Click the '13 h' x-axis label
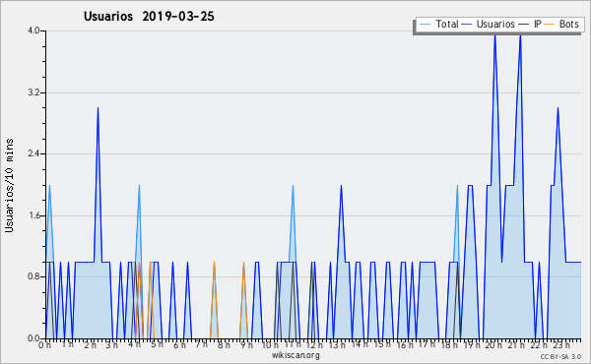The width and height of the screenshot is (591, 364). point(337,344)
